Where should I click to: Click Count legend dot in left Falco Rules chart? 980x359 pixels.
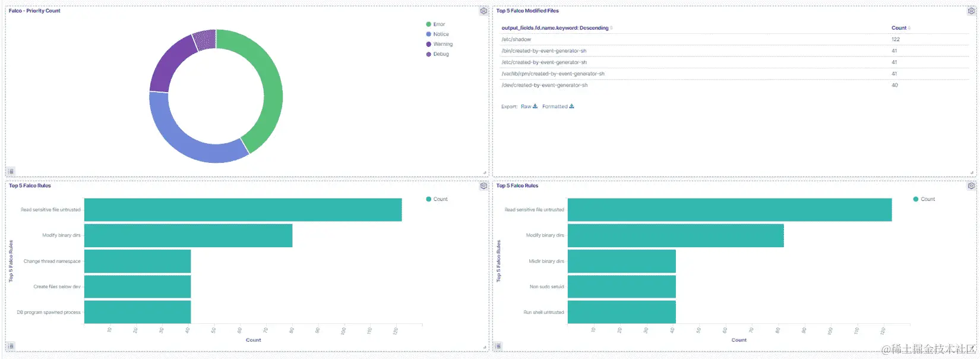(428, 199)
